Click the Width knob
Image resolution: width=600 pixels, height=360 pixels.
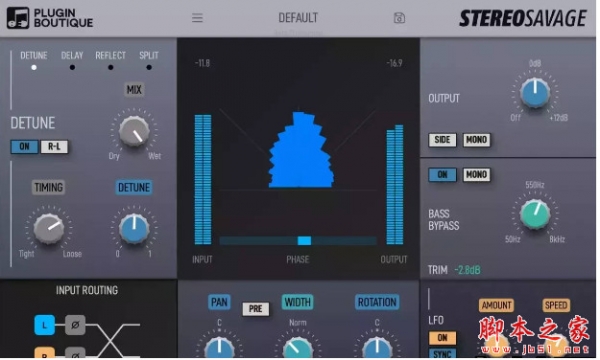298,347
